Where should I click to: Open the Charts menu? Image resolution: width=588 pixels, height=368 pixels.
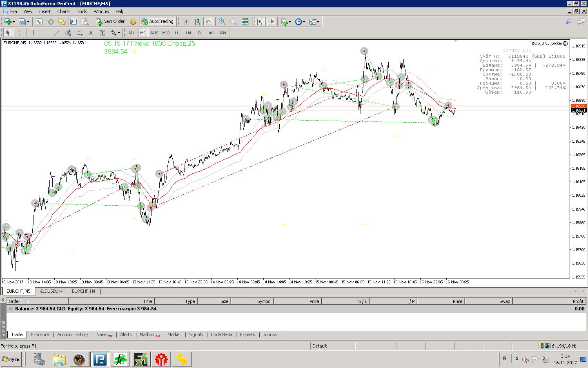click(64, 11)
